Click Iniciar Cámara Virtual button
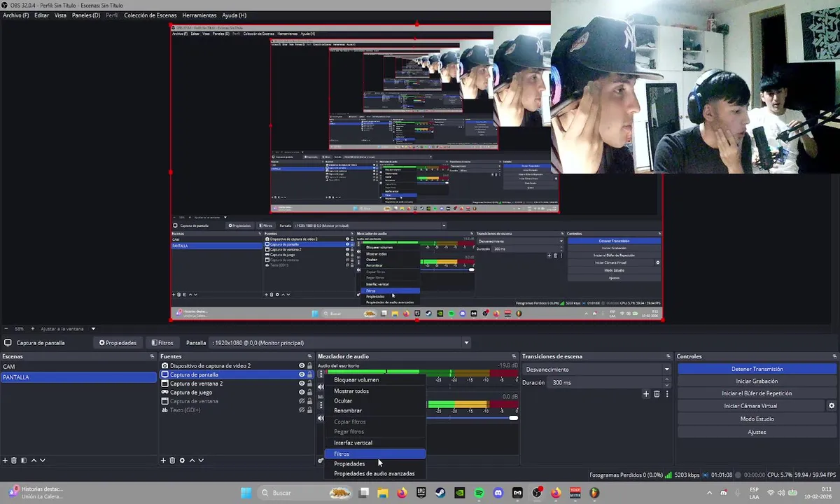 tap(750, 406)
